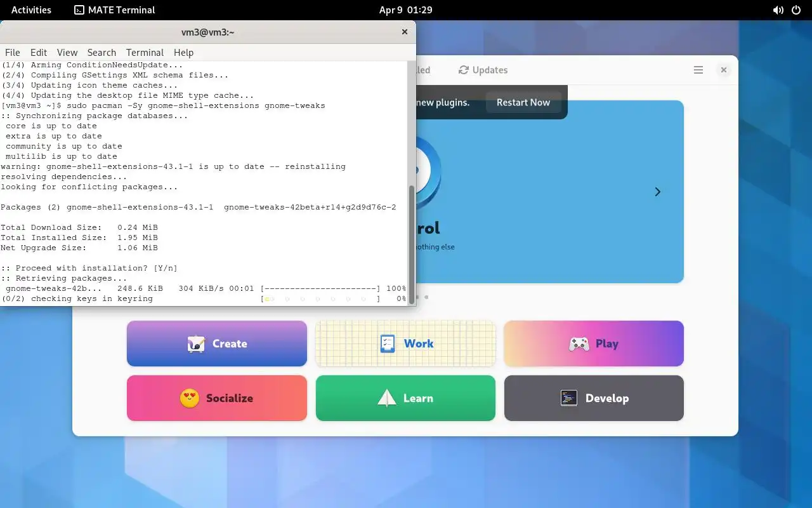Open the Play category in Software

pos(594,344)
